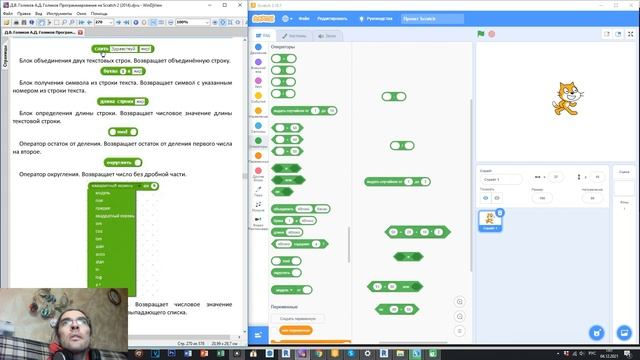Click the sprite size field

pyautogui.click(x=542, y=198)
